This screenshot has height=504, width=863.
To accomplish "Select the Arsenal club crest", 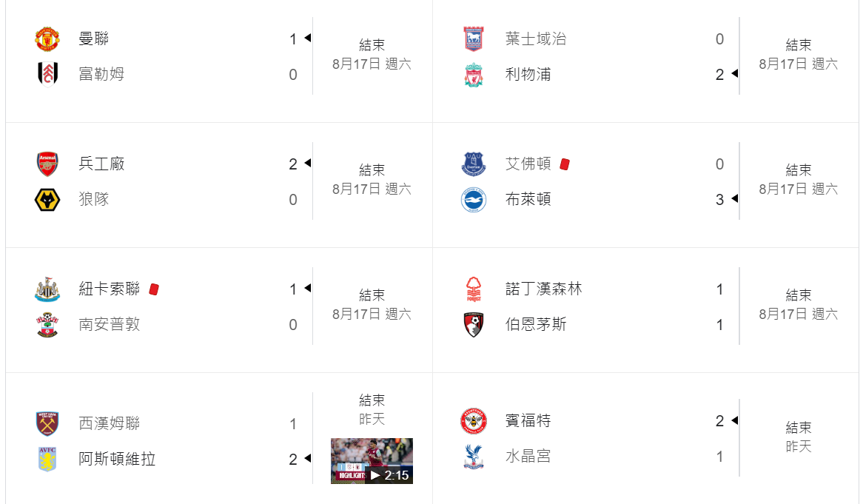I will pos(47,164).
